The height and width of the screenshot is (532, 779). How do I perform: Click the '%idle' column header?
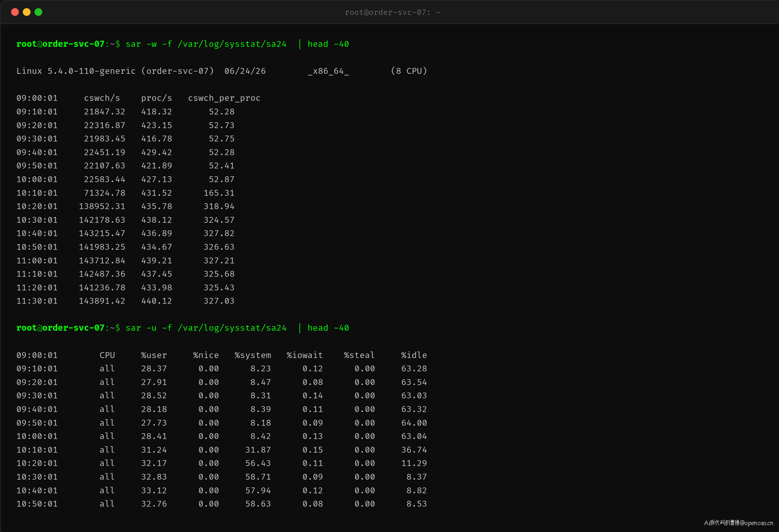[x=414, y=355]
